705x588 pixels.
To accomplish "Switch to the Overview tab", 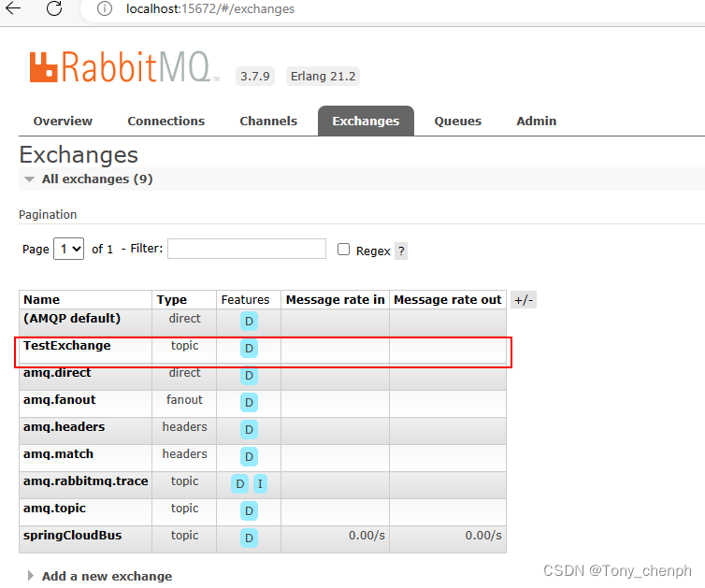I will tap(63, 121).
